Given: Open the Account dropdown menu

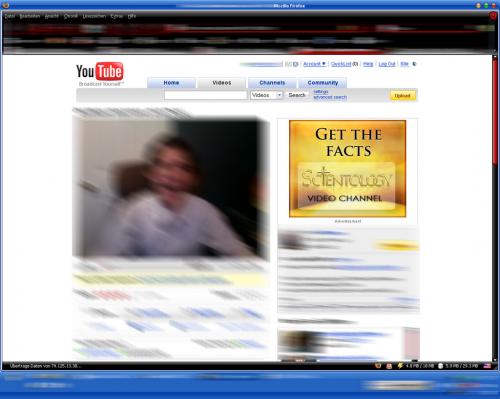Looking at the screenshot, I should [314, 64].
